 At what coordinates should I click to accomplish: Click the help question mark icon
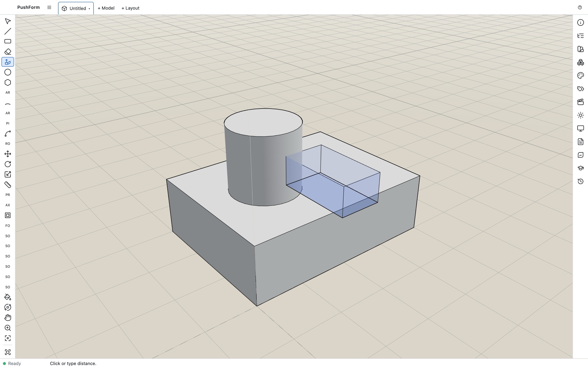580,7
